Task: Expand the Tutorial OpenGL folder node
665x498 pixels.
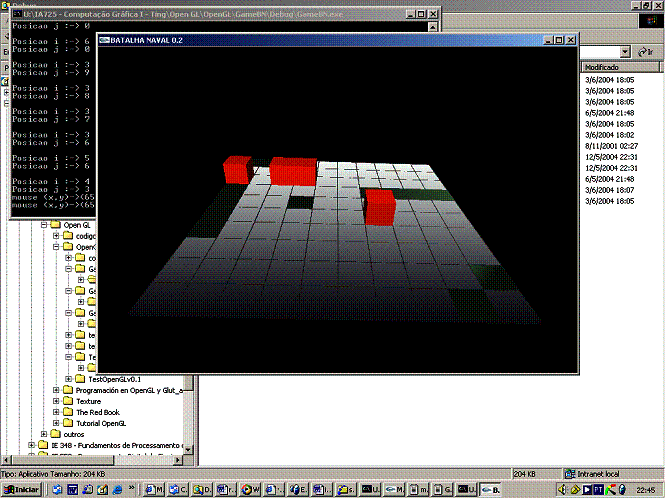Action: pos(56,423)
